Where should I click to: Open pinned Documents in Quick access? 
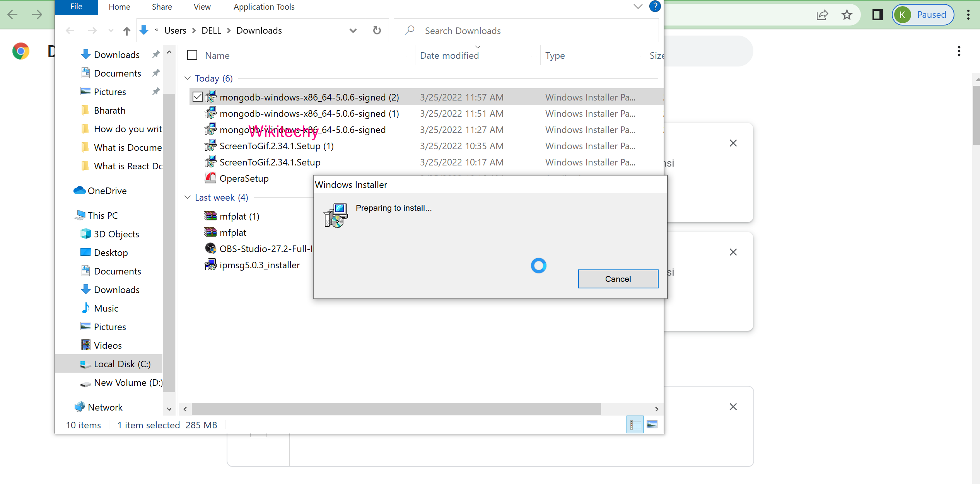[x=117, y=73]
